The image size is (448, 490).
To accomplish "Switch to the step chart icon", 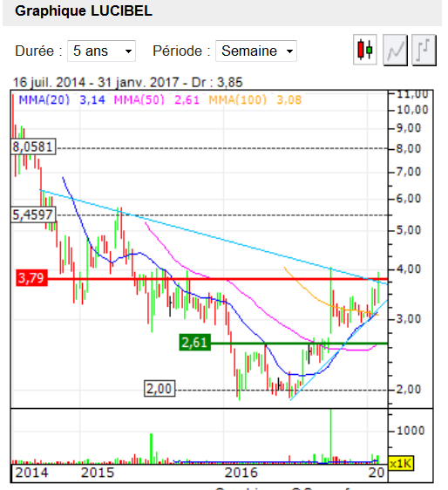I will pyautogui.click(x=424, y=50).
